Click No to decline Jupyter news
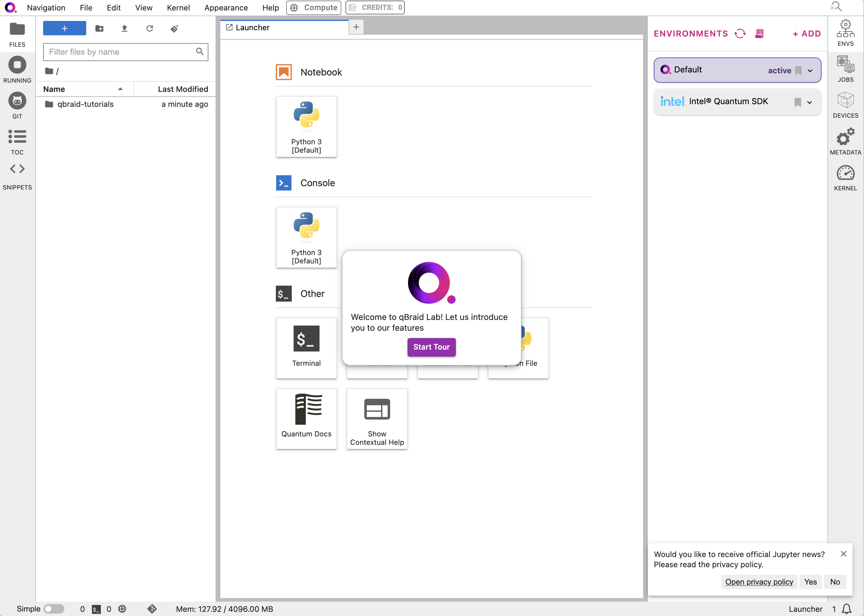Image resolution: width=864 pixels, height=616 pixels. pos(835,582)
